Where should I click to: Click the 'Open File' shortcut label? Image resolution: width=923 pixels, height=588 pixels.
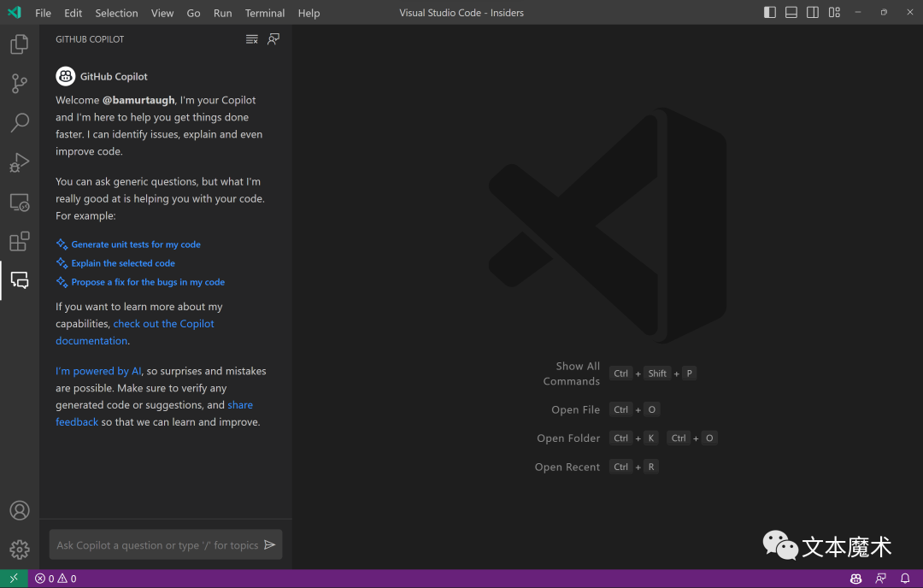[x=576, y=409]
